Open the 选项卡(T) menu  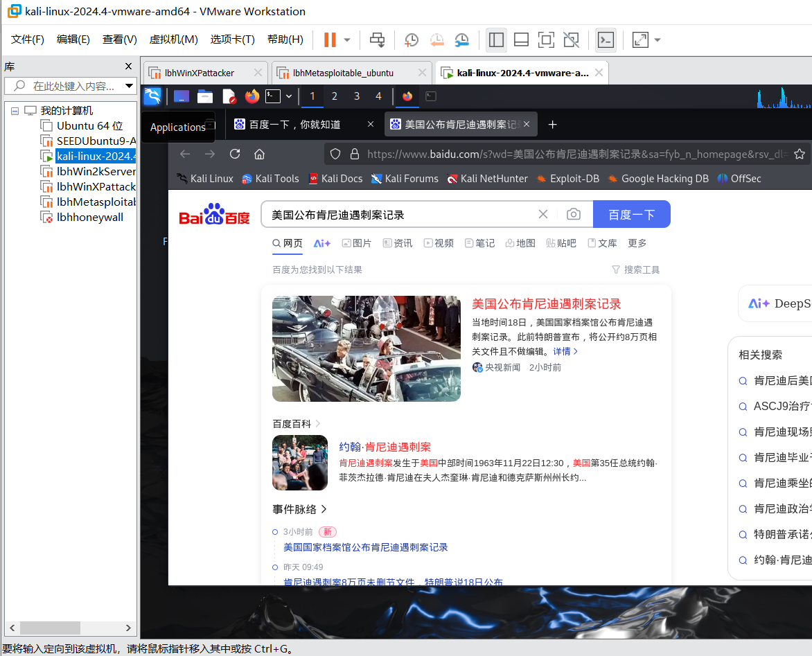click(233, 39)
